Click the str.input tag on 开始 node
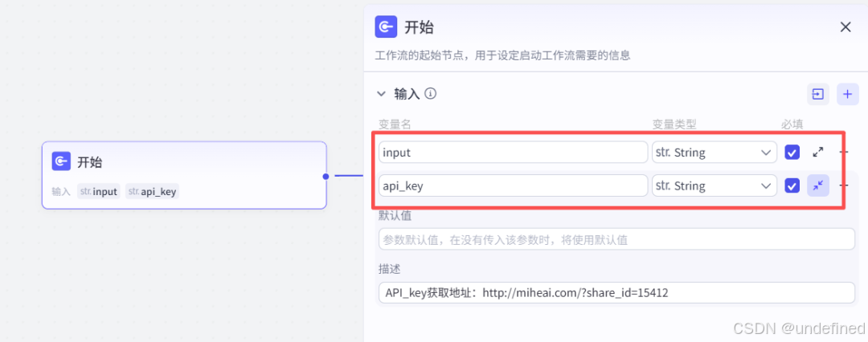This screenshot has height=342, width=868. tap(99, 192)
